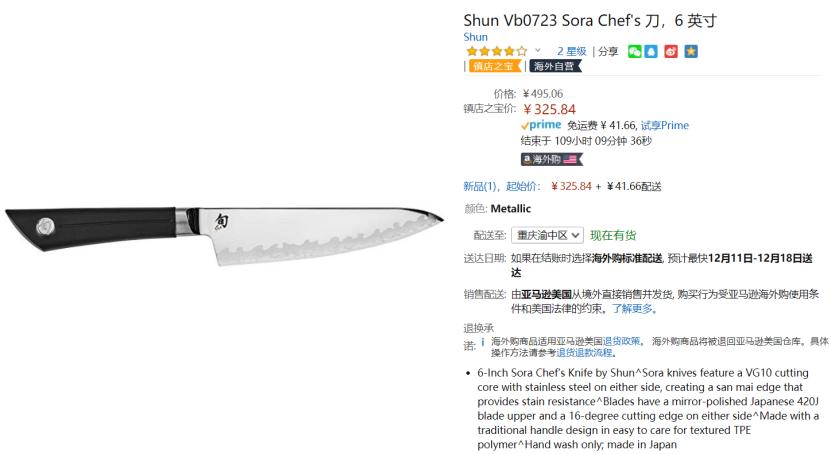Click the dark 海外自营 badge
This screenshot has width=831, height=454.
[555, 66]
